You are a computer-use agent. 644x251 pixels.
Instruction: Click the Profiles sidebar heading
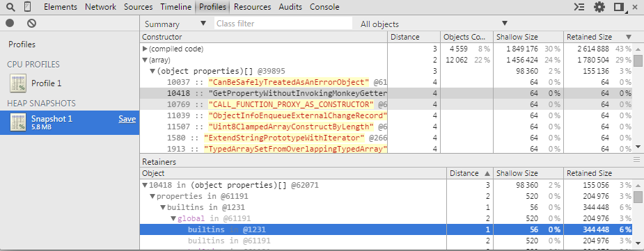click(22, 44)
